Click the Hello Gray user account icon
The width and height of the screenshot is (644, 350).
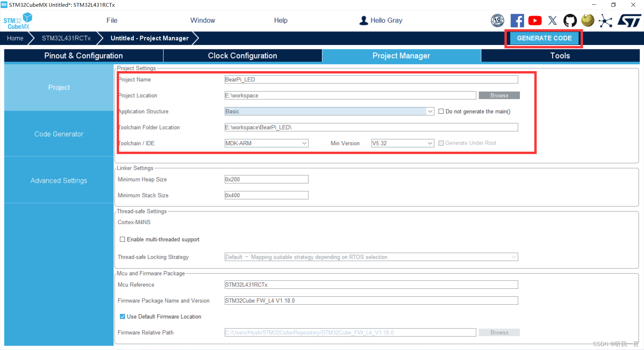tap(364, 20)
